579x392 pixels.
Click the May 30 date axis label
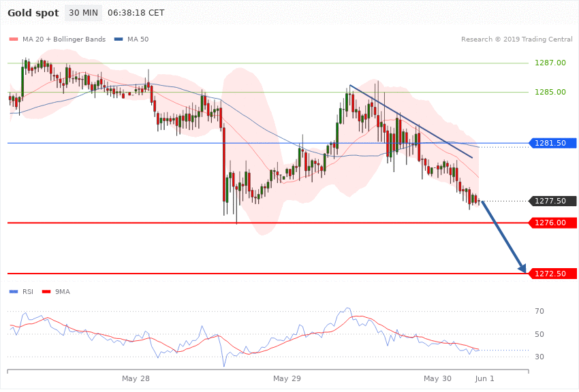point(437,378)
